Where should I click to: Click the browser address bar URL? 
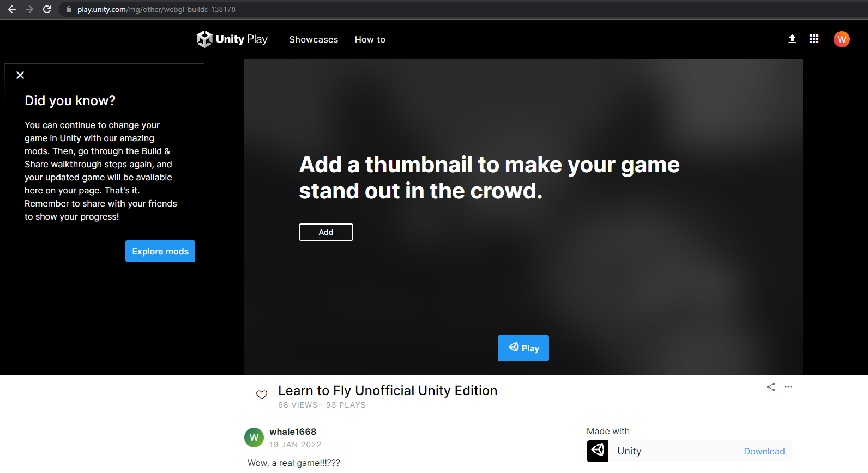pos(156,9)
